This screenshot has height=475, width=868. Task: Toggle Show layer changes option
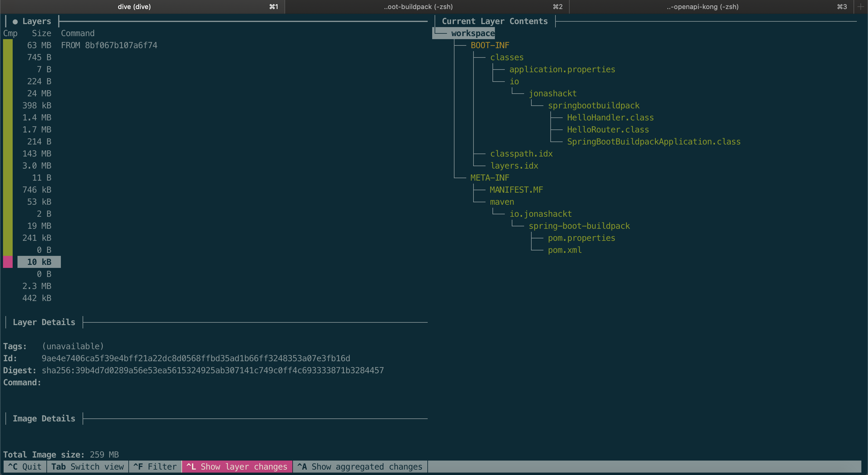(237, 467)
